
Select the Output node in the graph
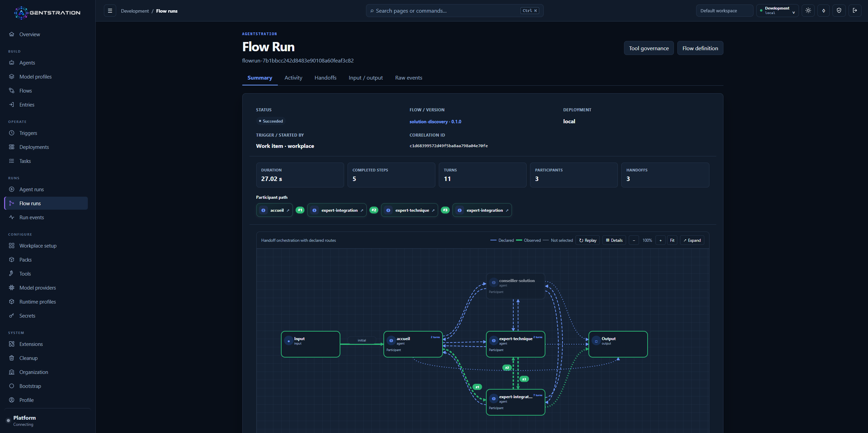click(618, 344)
